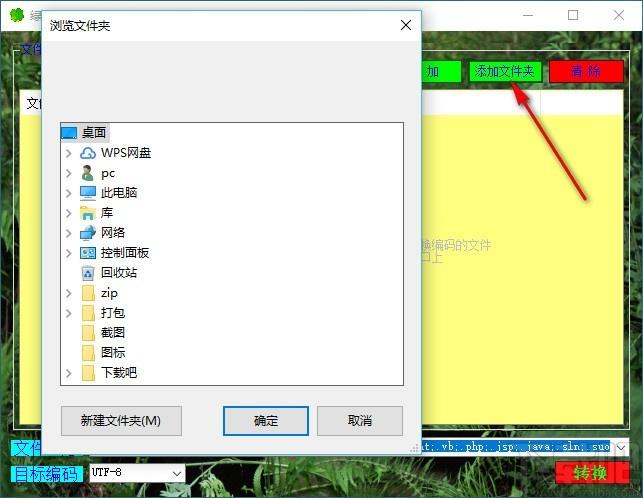Screen dimensions: 643x498
Task: Select the 桌面 desktop icon in tree
Action: click(69, 132)
